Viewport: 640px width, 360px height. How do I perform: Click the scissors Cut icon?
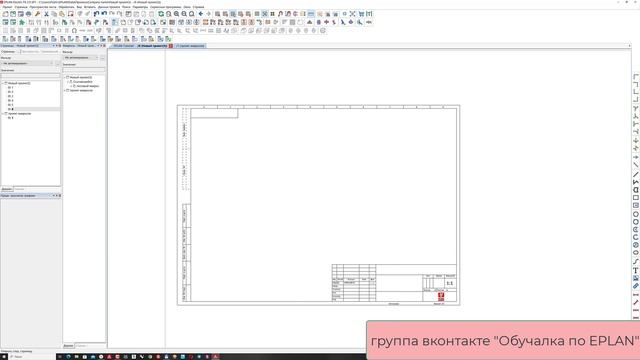[x=47, y=14]
